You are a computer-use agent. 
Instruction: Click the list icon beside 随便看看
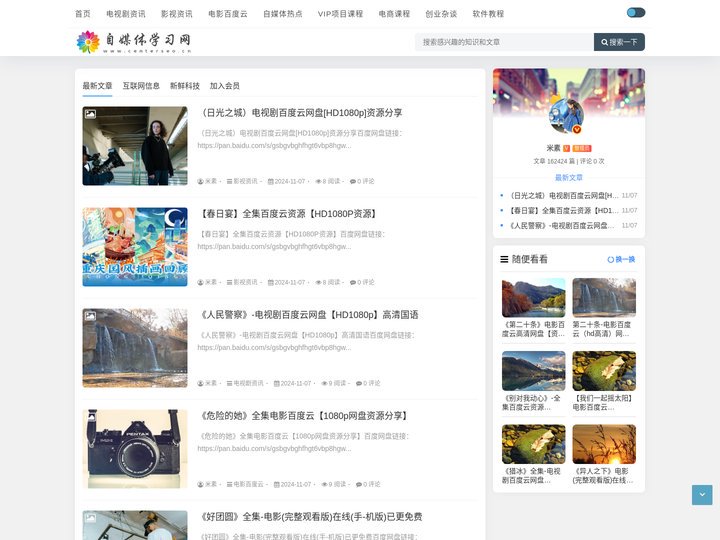pos(504,259)
